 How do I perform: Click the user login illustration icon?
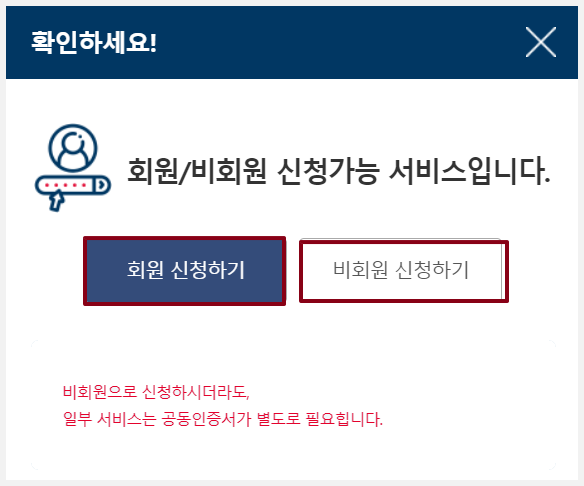73,167
